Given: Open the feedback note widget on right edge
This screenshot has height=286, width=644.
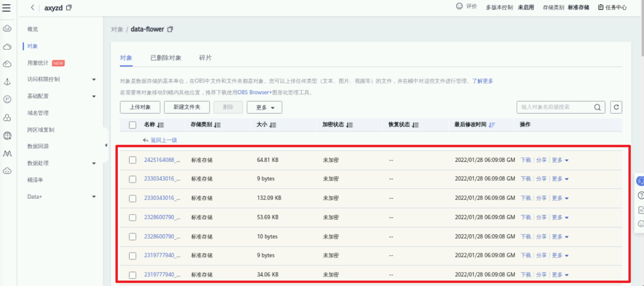Looking at the screenshot, I should [641, 210].
